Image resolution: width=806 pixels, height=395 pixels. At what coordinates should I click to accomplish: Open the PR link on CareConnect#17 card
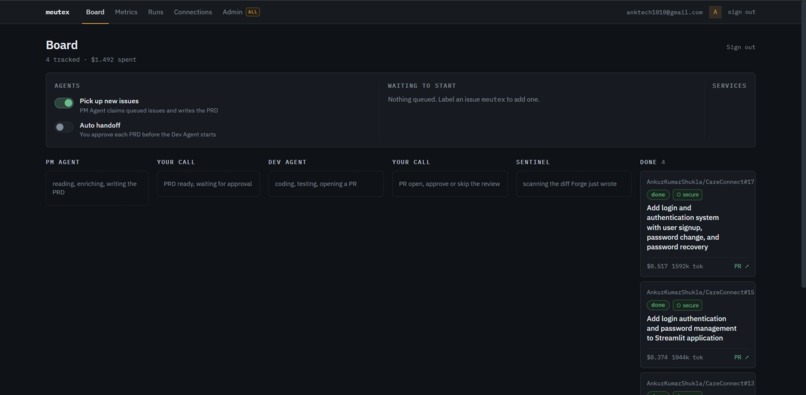tap(741, 266)
